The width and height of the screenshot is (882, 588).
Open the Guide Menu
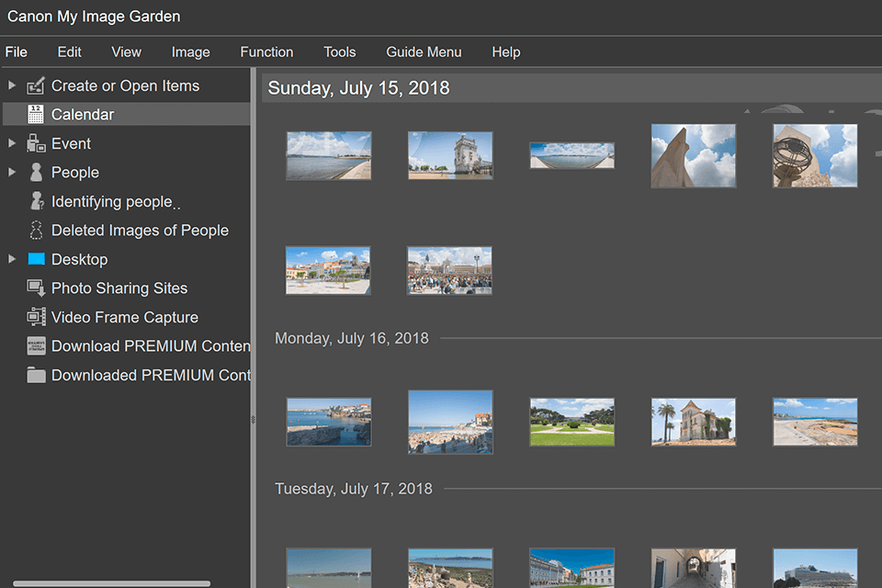tap(424, 51)
